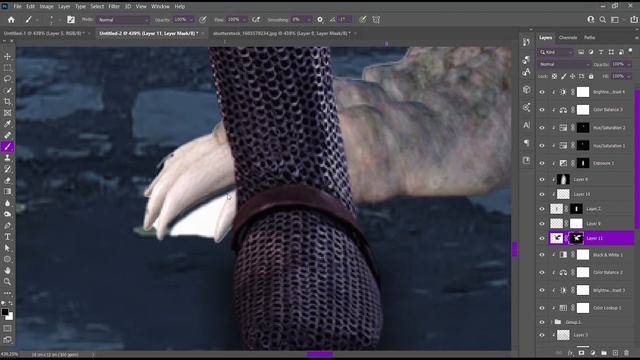Expand the Group 1 folder
This screenshot has width=640, height=360.
coord(551,322)
